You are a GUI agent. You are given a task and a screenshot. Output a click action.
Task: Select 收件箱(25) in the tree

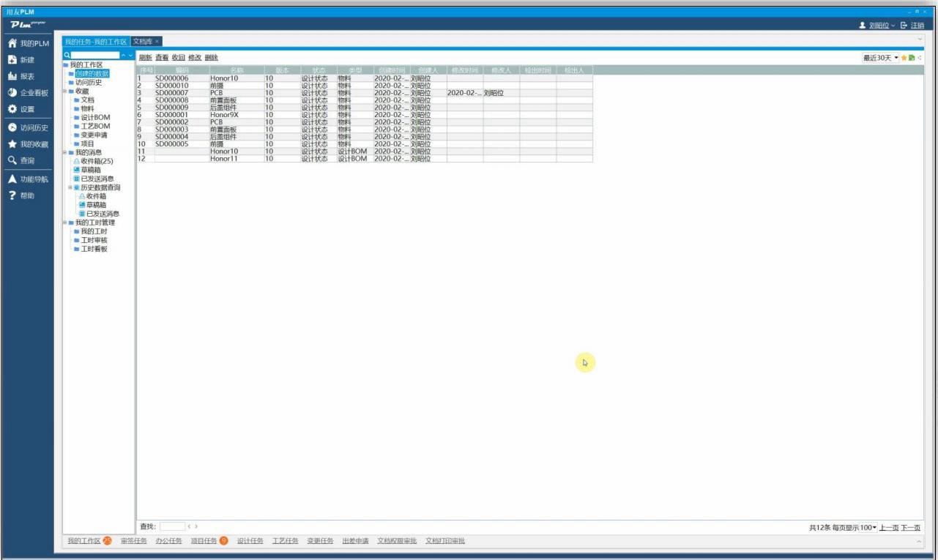coord(97,161)
